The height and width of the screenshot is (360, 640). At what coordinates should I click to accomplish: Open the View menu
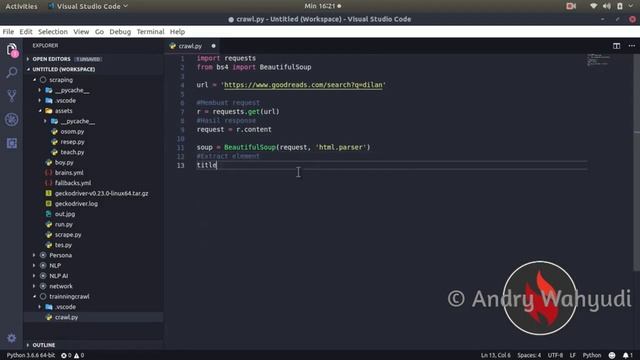click(81, 32)
